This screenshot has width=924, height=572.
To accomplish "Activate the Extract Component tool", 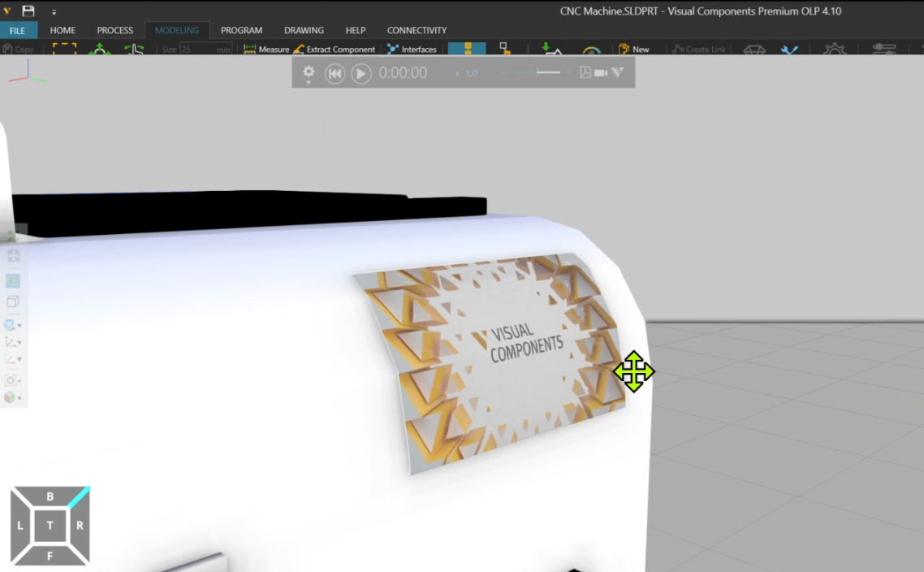I will coord(335,49).
